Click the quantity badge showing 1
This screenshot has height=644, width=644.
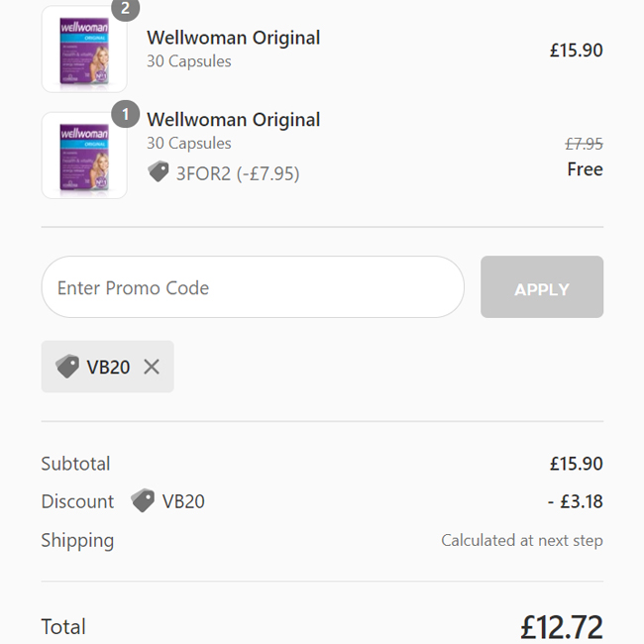click(x=125, y=115)
